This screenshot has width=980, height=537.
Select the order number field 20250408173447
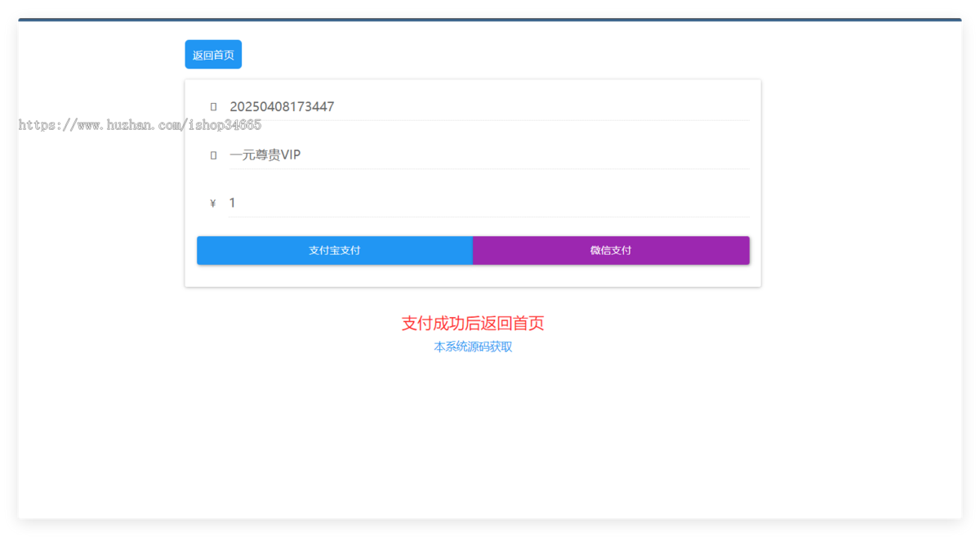click(x=489, y=107)
